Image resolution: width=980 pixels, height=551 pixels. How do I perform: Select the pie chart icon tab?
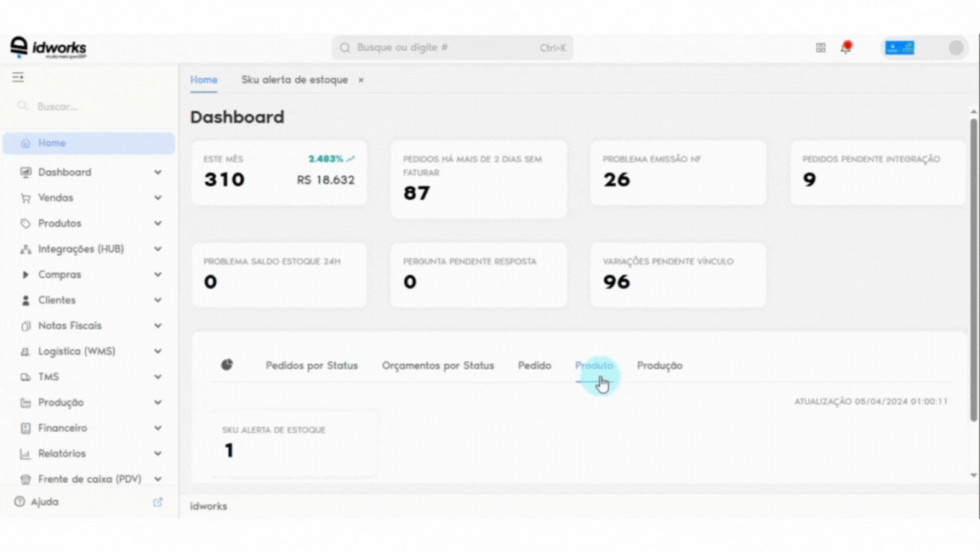click(x=227, y=365)
